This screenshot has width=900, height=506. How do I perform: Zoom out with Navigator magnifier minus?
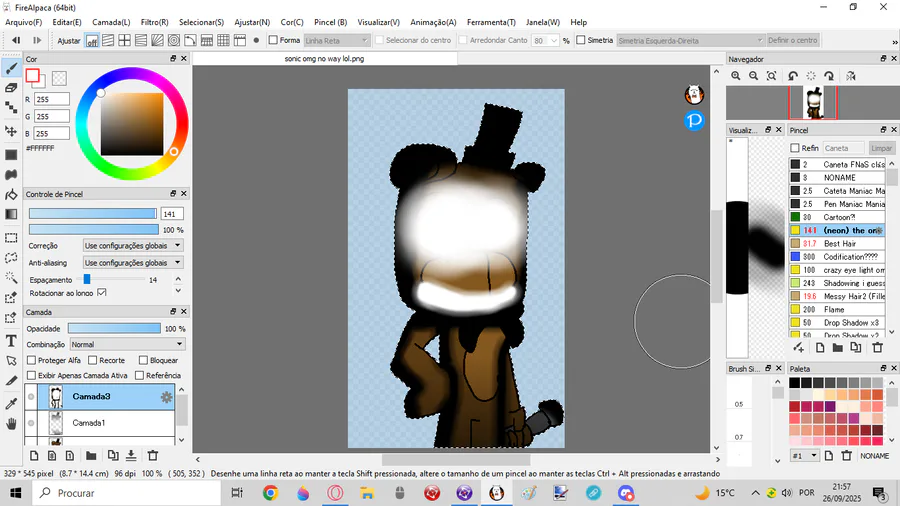tap(754, 76)
